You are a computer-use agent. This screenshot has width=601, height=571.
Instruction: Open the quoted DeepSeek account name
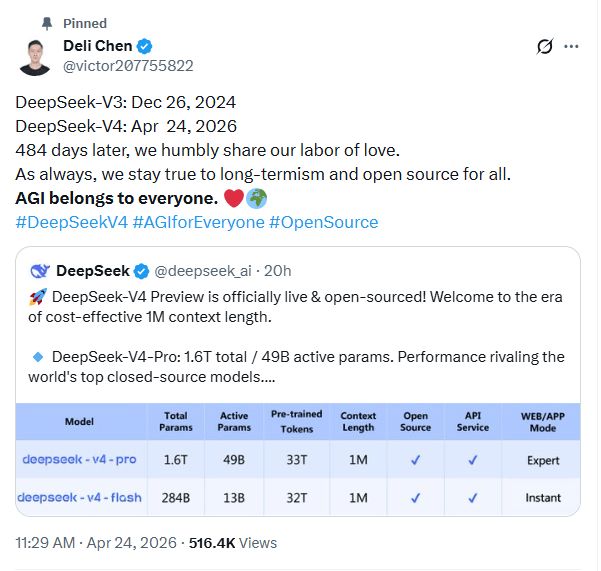click(94, 271)
